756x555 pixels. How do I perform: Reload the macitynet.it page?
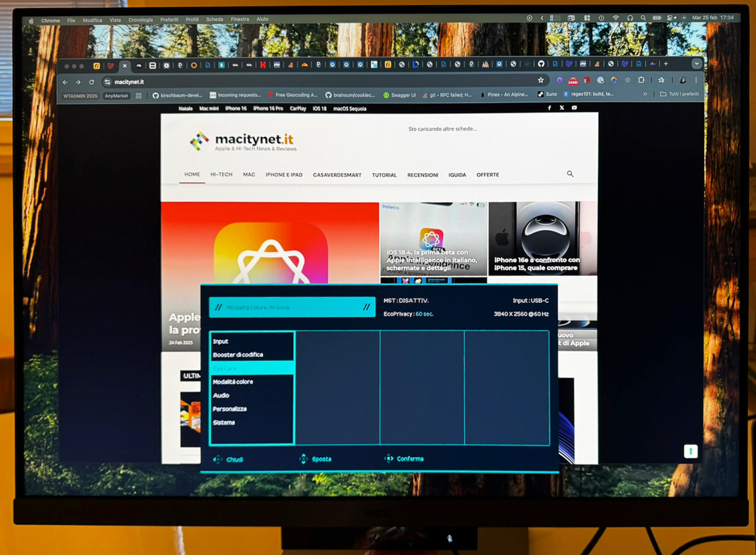click(92, 82)
